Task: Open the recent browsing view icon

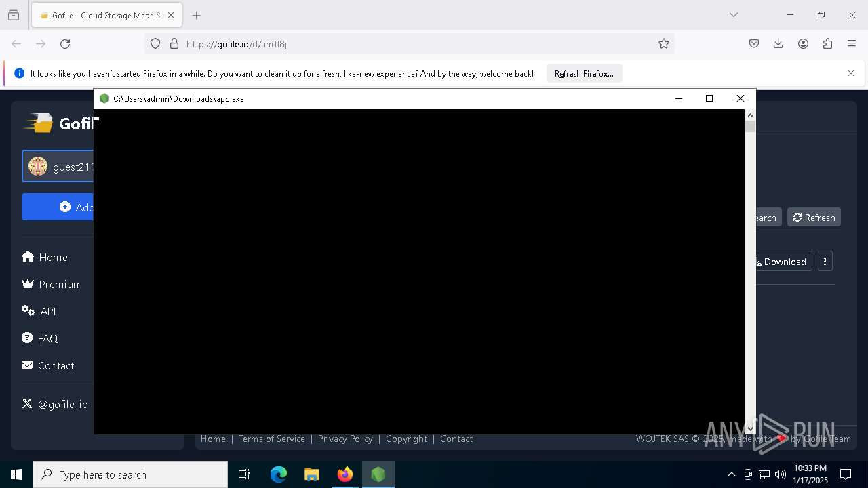Action: [14, 15]
